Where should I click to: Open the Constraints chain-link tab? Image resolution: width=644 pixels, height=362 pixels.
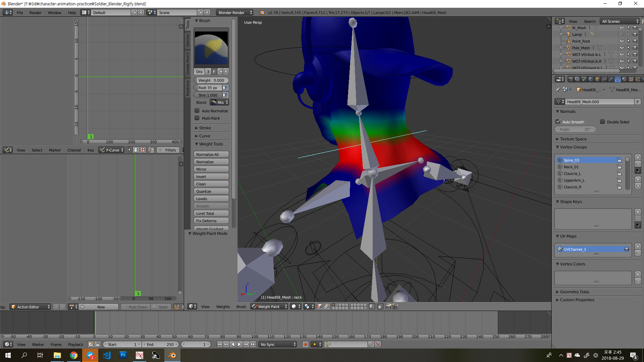pyautogui.click(x=604, y=79)
